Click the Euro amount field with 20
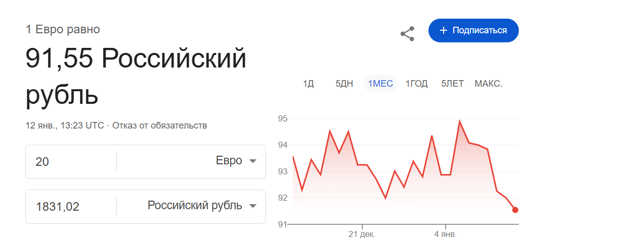 [71, 162]
